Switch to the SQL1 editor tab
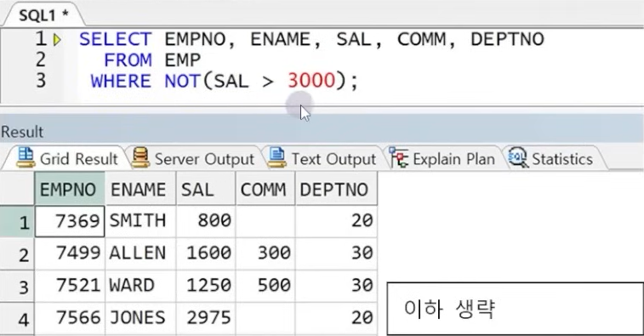 43,14
